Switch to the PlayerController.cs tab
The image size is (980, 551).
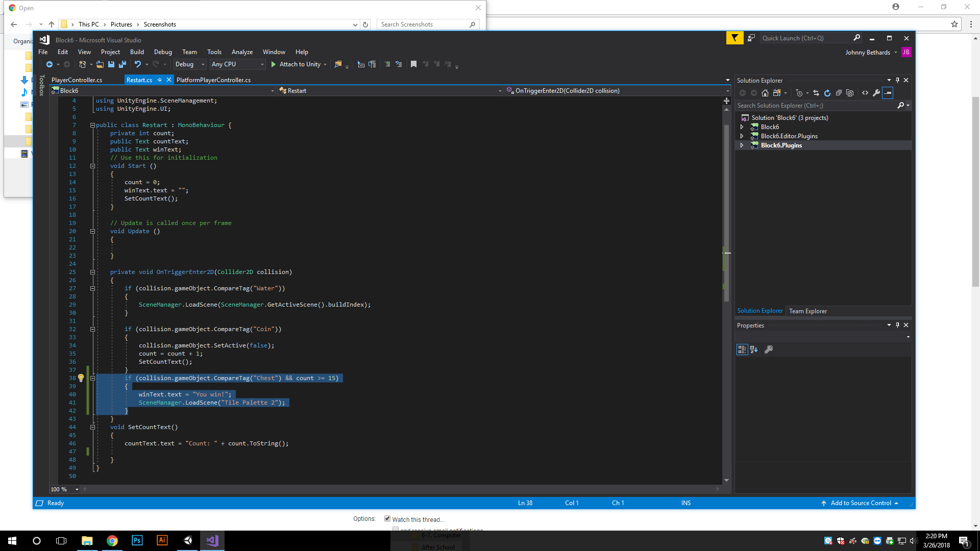click(x=78, y=80)
